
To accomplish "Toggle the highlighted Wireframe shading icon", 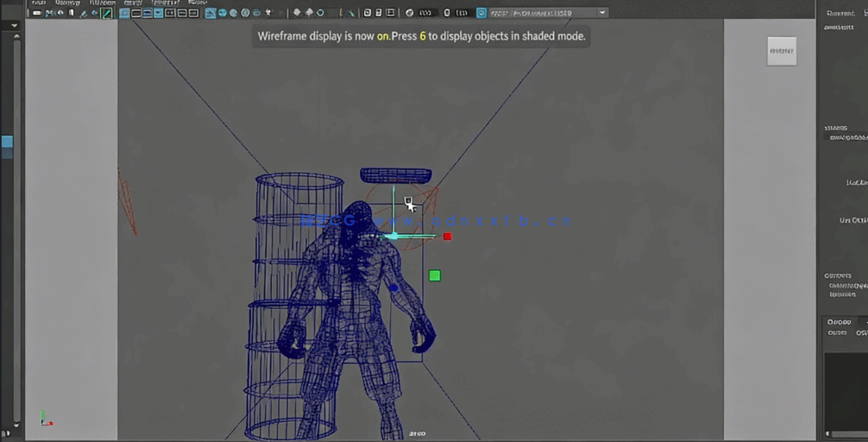I will pos(211,13).
